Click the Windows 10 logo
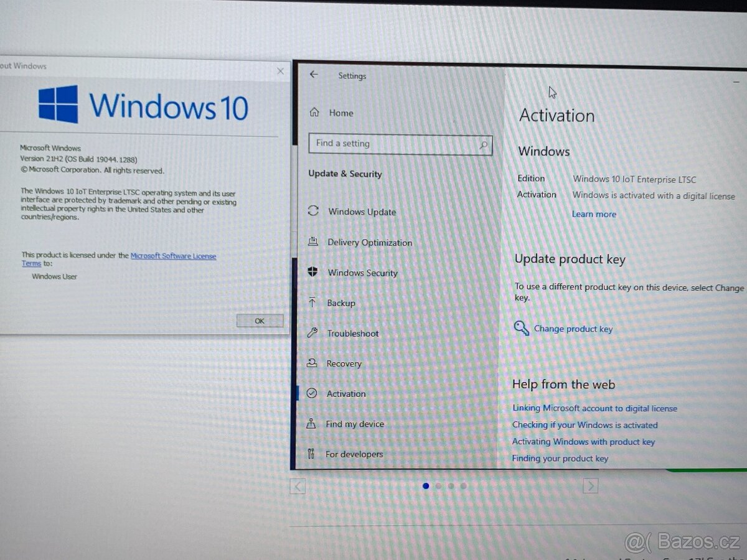This screenshot has width=747, height=560. tap(143, 105)
